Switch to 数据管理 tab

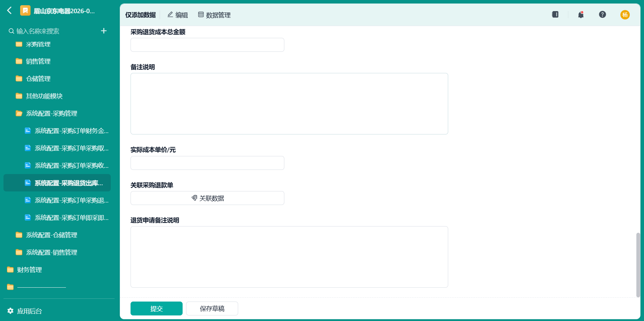click(x=214, y=15)
